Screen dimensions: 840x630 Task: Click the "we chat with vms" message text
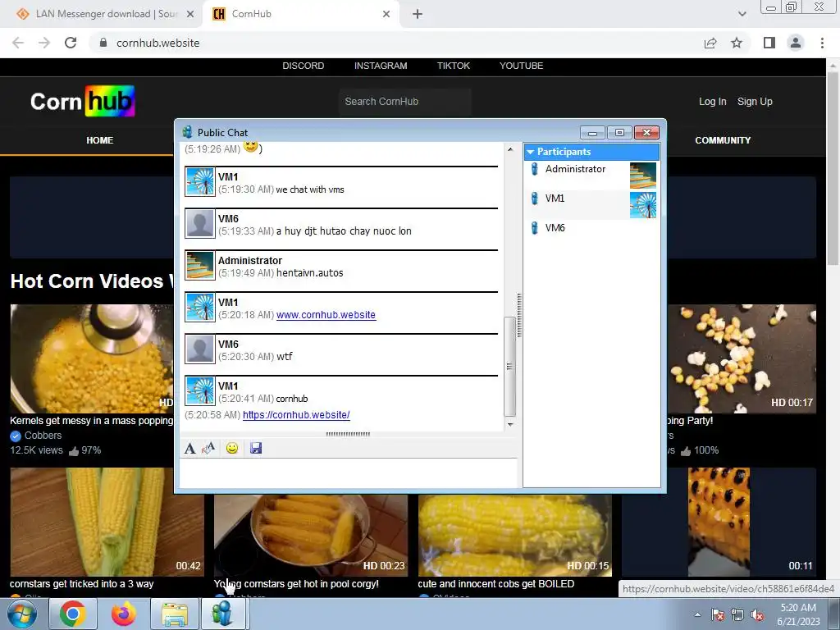click(309, 189)
